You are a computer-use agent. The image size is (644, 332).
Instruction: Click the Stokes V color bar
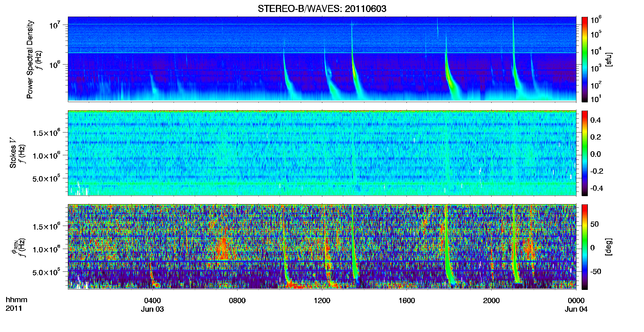pyautogui.click(x=585, y=153)
